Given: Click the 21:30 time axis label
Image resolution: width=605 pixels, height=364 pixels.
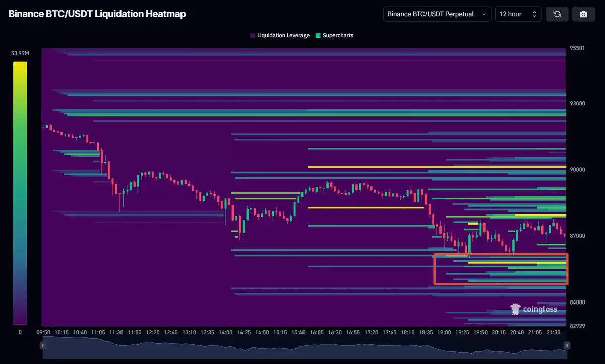Looking at the screenshot, I should coord(554,333).
